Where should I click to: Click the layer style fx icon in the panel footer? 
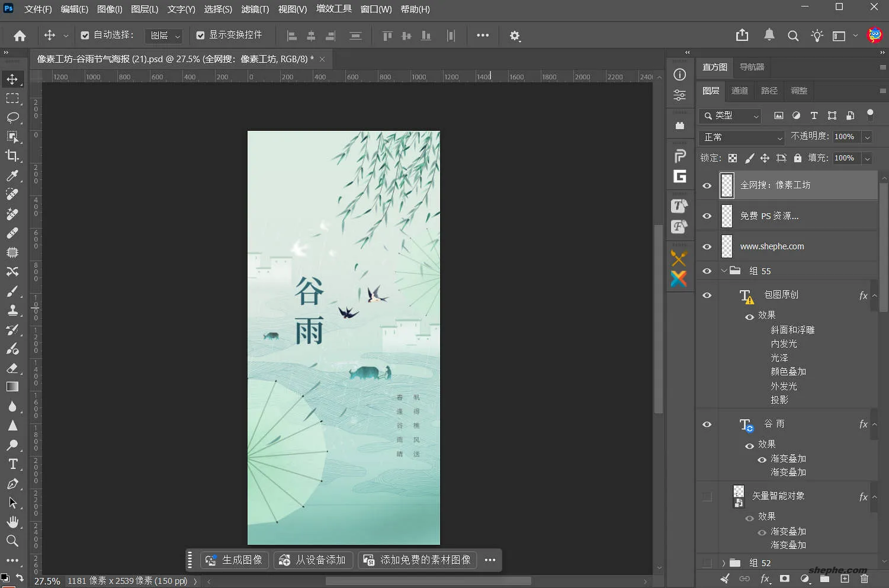tap(765, 579)
